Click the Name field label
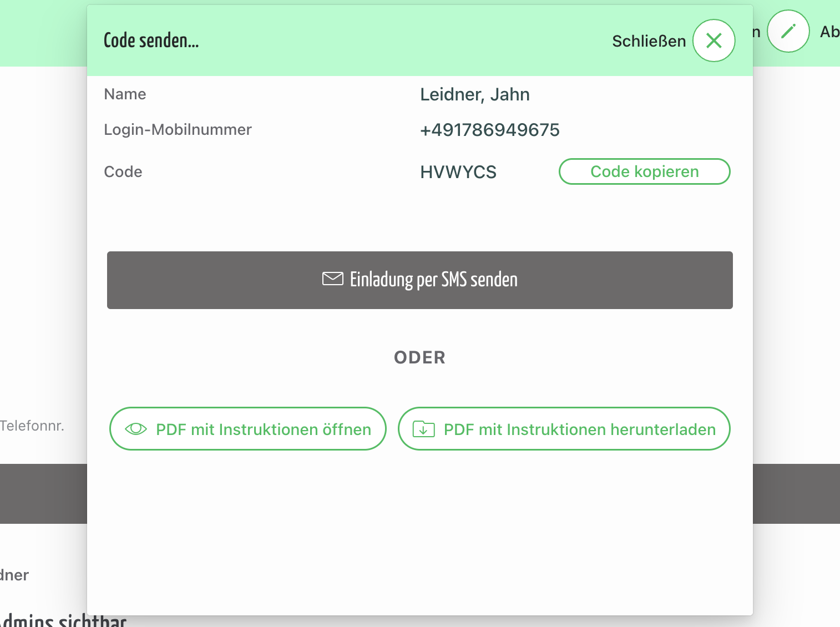The image size is (840, 627). (125, 94)
